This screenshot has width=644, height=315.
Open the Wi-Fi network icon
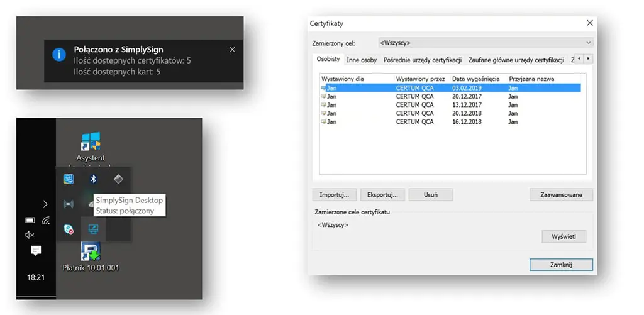[45, 221]
